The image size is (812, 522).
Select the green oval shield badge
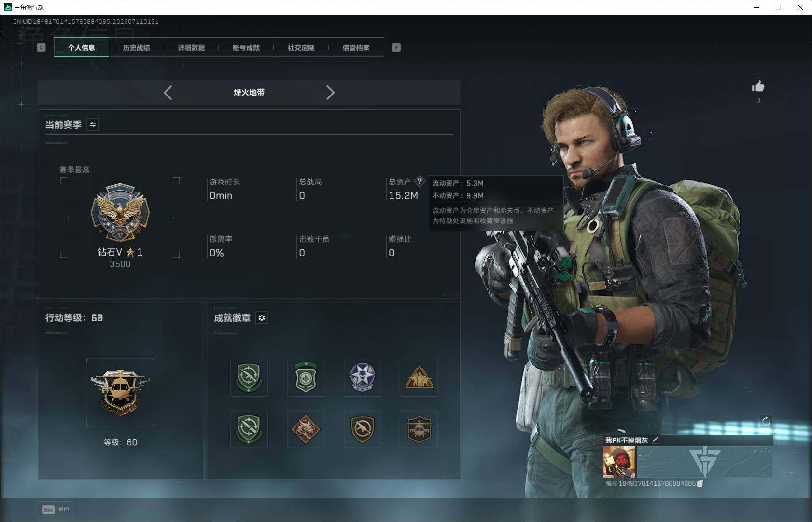click(x=306, y=377)
